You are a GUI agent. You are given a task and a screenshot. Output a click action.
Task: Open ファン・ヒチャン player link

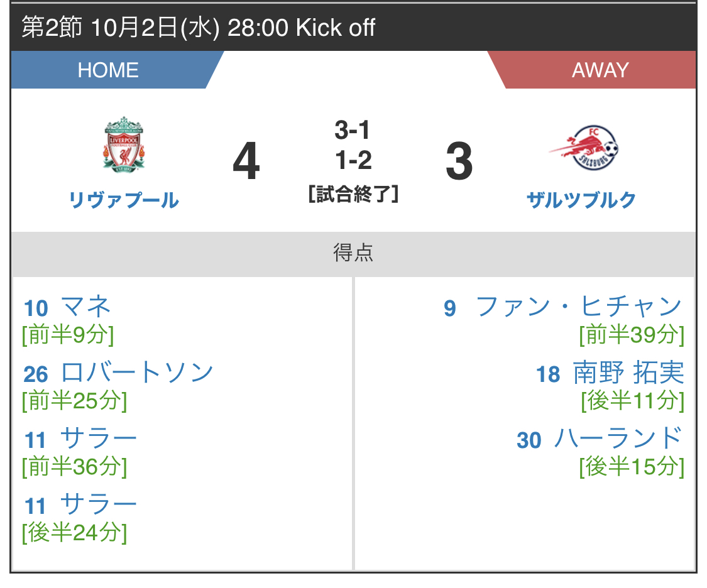pyautogui.click(x=579, y=307)
